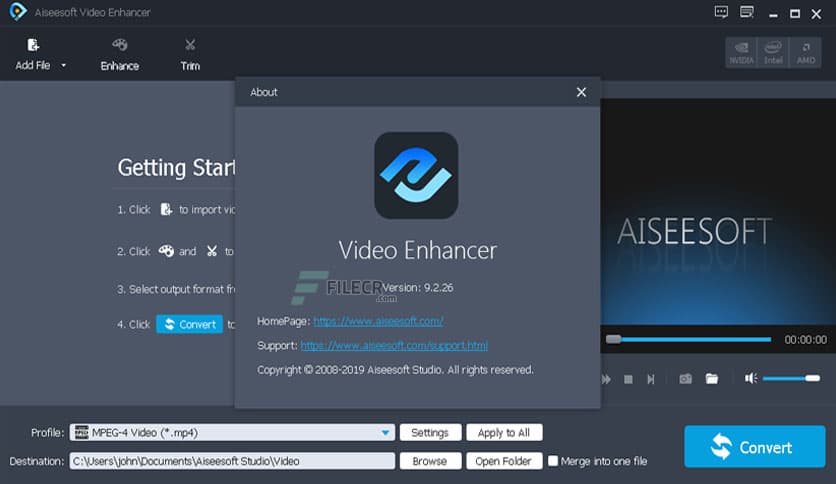Click the 00:00:00 time display
Image resolution: width=836 pixels, height=484 pixels.
[806, 340]
